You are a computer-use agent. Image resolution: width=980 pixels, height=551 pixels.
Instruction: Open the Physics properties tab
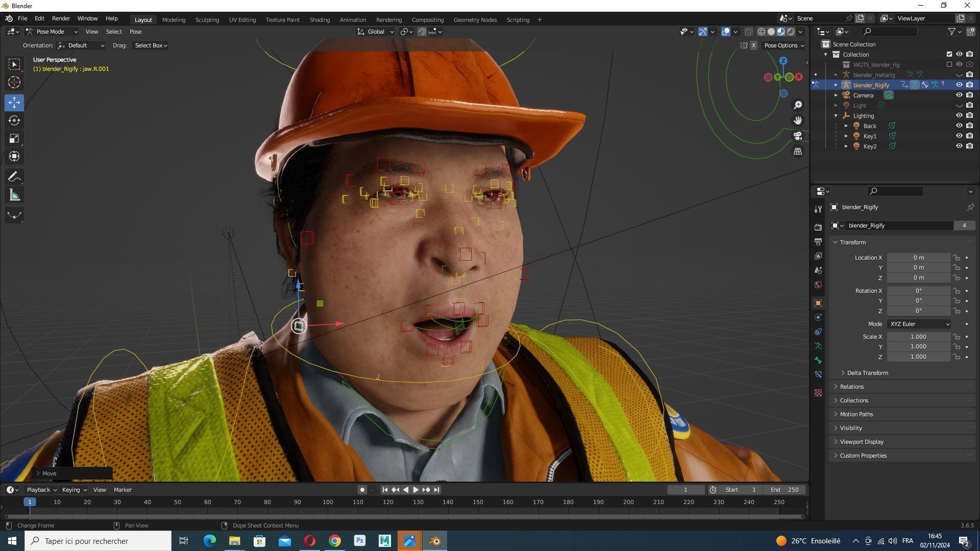(x=818, y=317)
